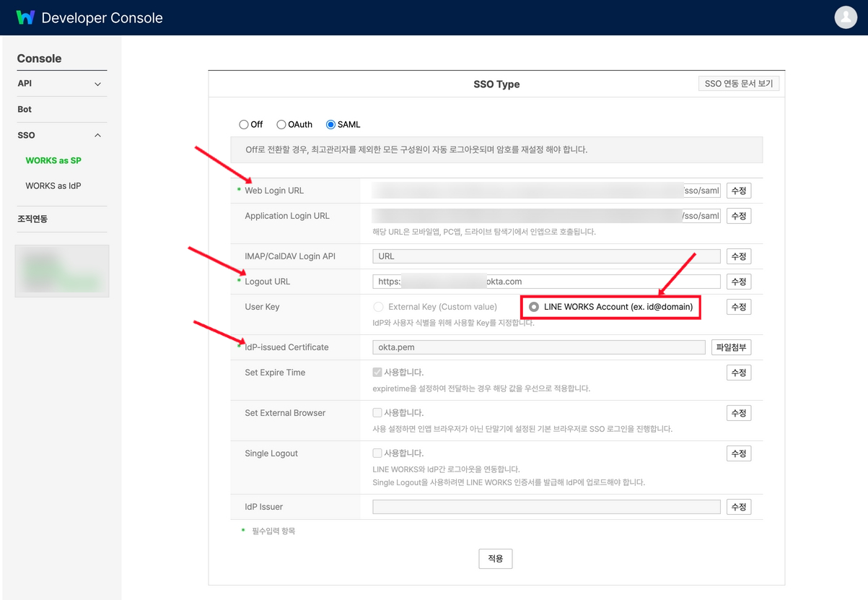The height and width of the screenshot is (600, 868).
Task: Click 수정 for IMAP/CalDAV Login API
Action: pos(739,256)
